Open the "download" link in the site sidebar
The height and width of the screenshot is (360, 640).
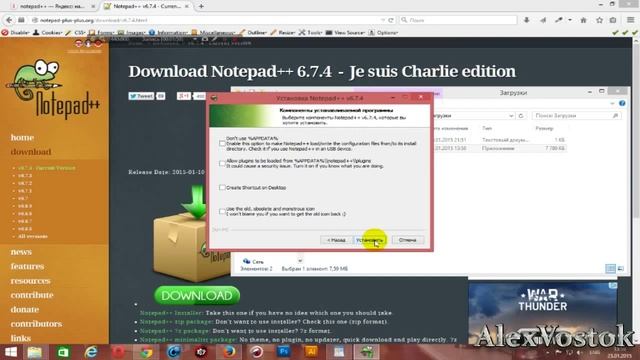coord(31,152)
